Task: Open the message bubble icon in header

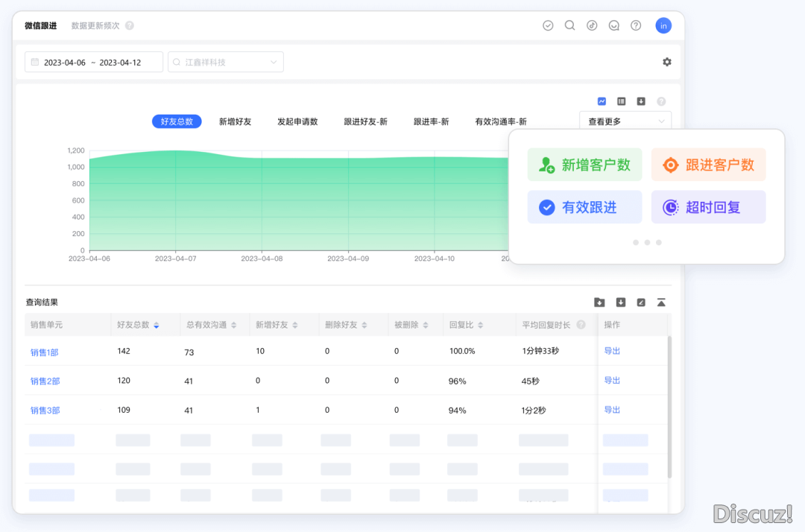Action: click(x=614, y=25)
